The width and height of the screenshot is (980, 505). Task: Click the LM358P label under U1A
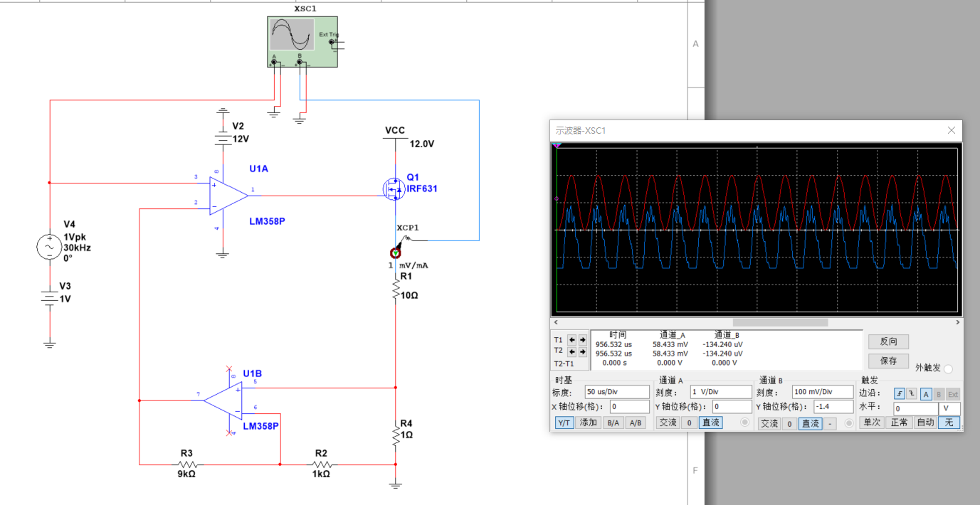267,221
